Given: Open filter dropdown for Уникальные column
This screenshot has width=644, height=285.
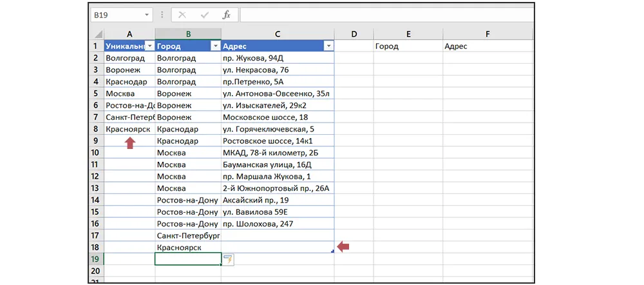Looking at the screenshot, I should [x=149, y=46].
